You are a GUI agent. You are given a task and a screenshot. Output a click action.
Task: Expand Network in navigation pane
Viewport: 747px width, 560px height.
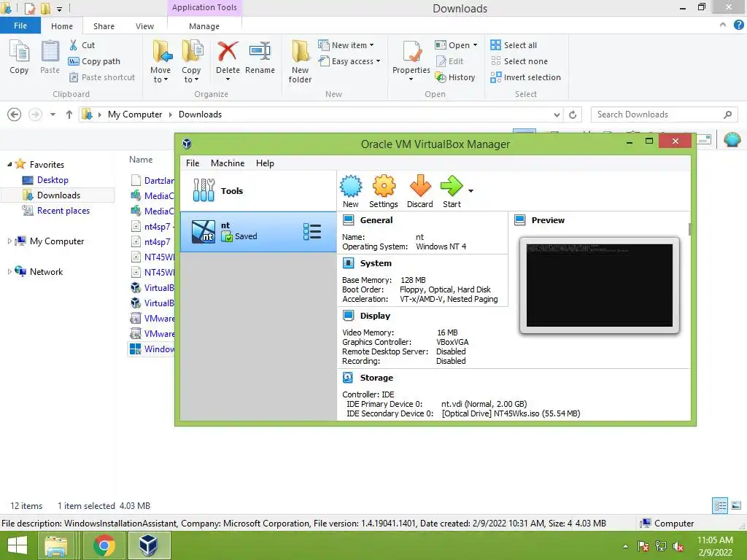[9, 272]
